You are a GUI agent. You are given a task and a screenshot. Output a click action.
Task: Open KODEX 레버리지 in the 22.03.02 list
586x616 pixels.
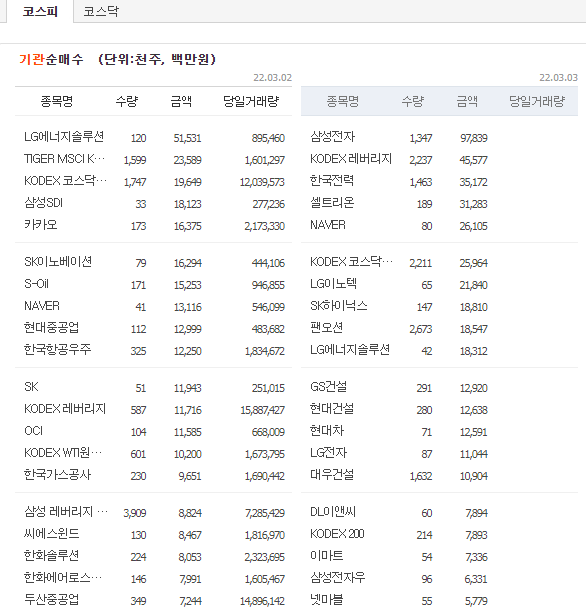[65, 409]
